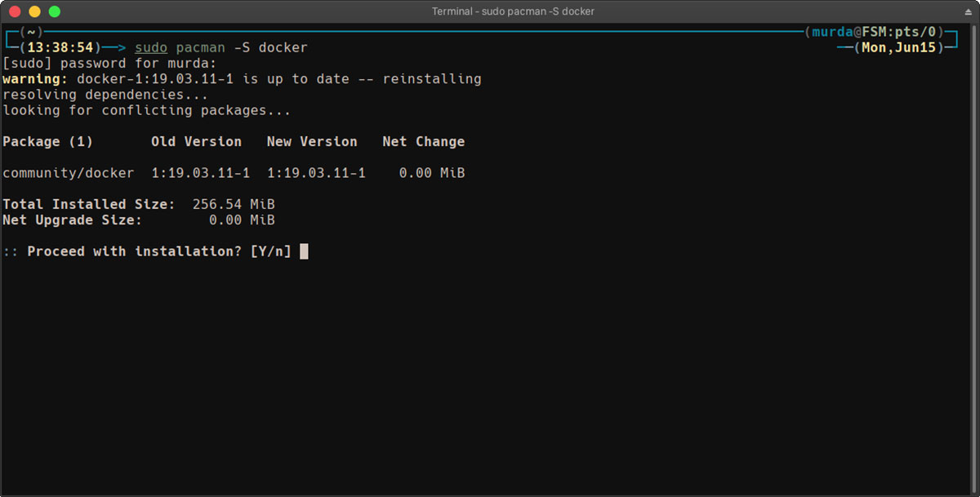Click the '[Y/n]' choice text
This screenshot has height=497, width=980.
point(271,251)
